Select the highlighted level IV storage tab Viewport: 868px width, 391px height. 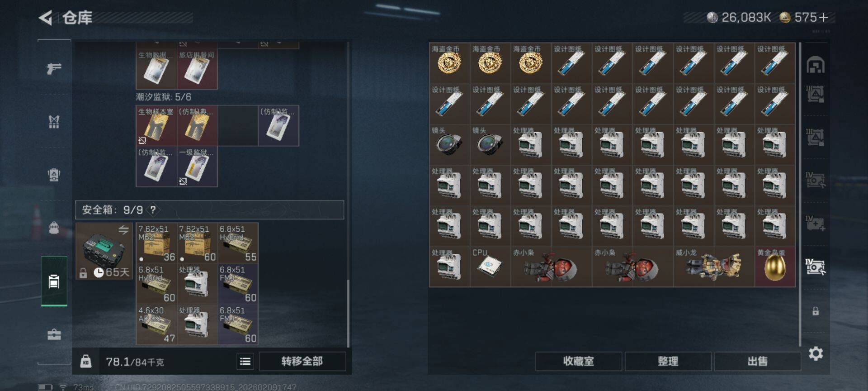click(816, 267)
